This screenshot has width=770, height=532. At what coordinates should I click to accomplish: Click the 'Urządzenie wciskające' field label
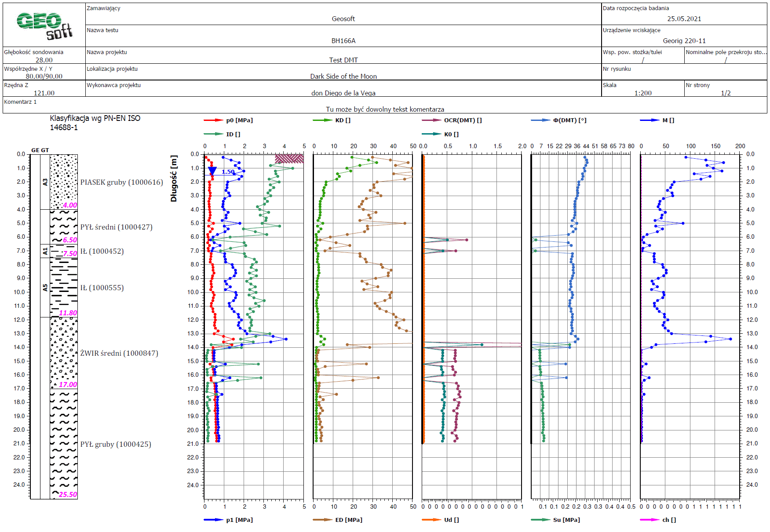pyautogui.click(x=631, y=30)
